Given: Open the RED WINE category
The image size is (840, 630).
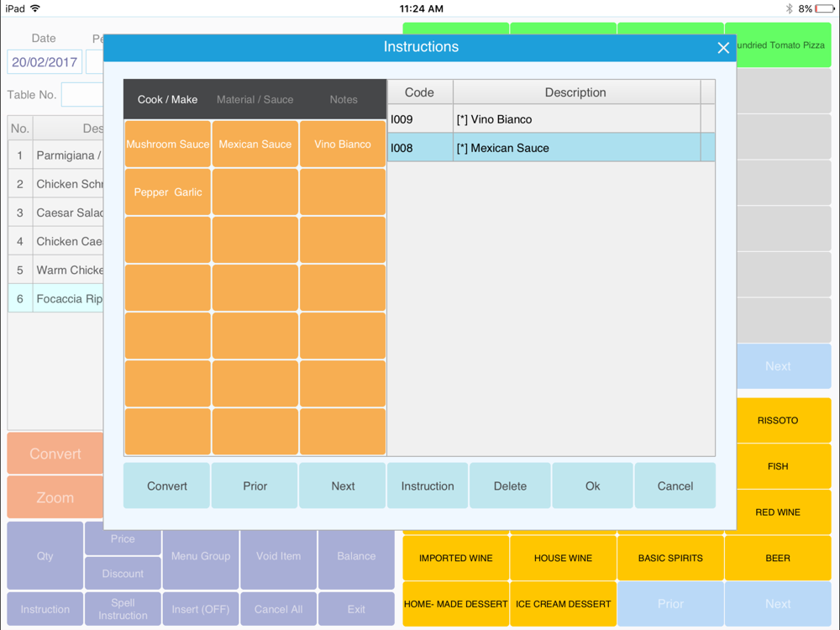Looking at the screenshot, I should (x=784, y=512).
